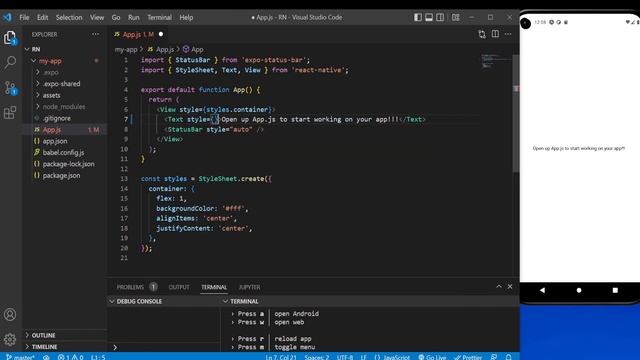Select App.js in the file explorer
Screen dimensions: 640x360
(x=64, y=129)
